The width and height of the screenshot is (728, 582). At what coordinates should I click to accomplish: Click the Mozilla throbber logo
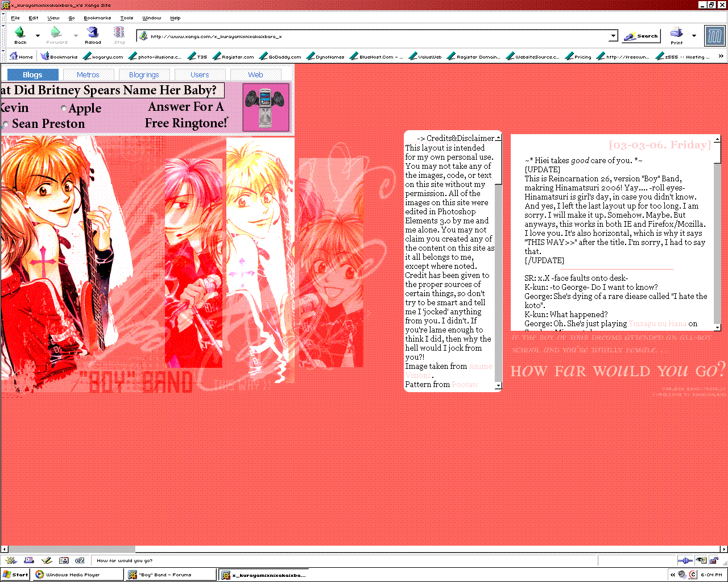click(714, 36)
